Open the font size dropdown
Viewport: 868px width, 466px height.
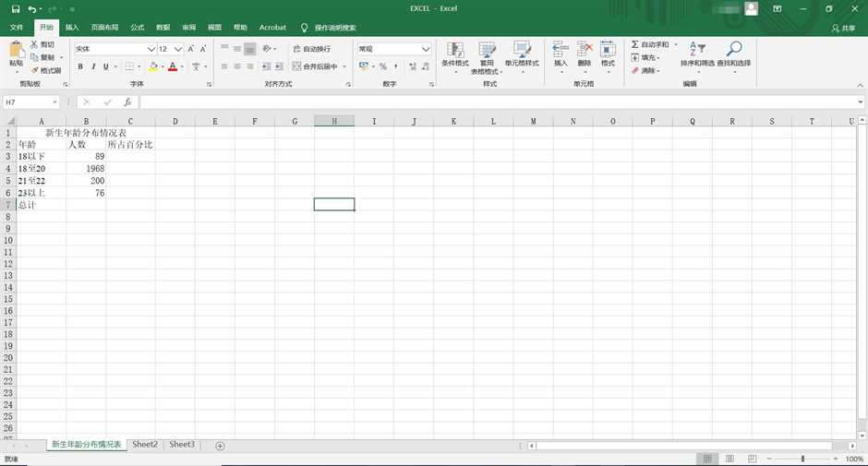click(x=176, y=49)
